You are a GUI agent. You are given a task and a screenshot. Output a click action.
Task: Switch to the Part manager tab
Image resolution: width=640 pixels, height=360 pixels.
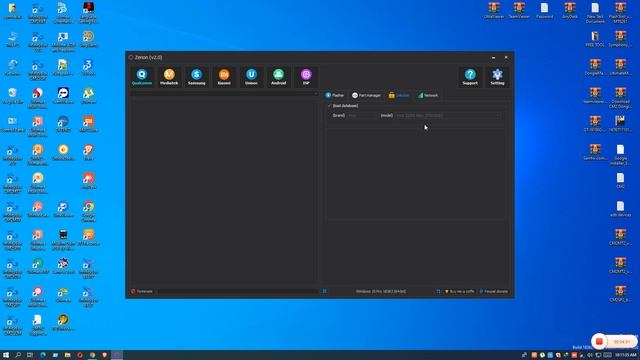pyautogui.click(x=366, y=95)
